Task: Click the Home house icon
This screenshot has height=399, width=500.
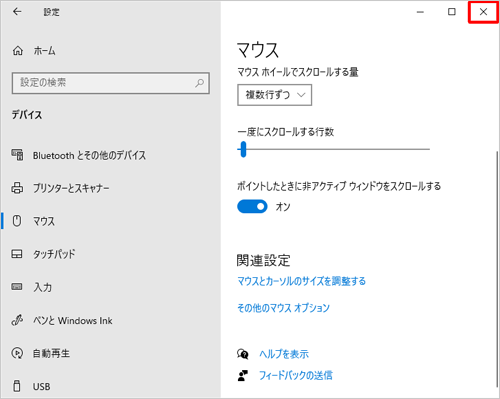Action: point(18,51)
